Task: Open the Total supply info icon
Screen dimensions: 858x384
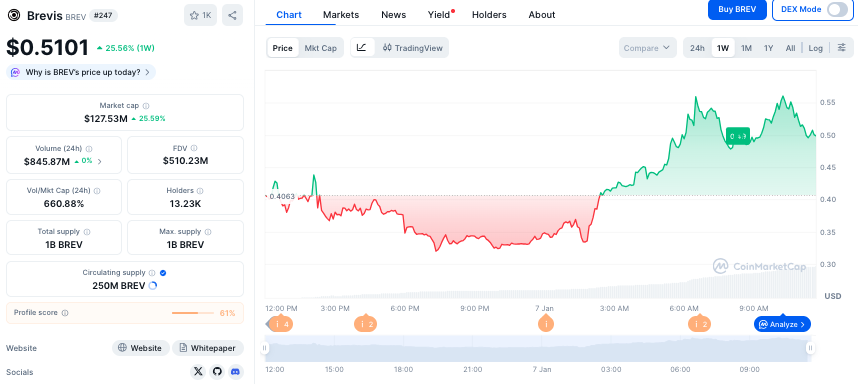Action: click(x=87, y=232)
